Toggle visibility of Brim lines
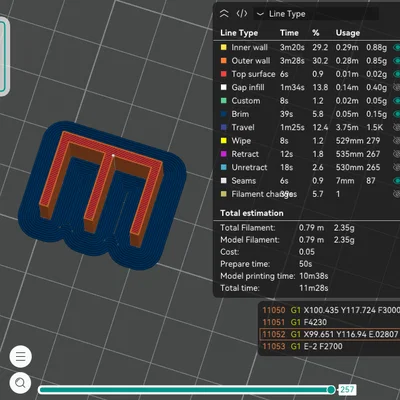This screenshot has width=400, height=400. pyautogui.click(x=397, y=114)
